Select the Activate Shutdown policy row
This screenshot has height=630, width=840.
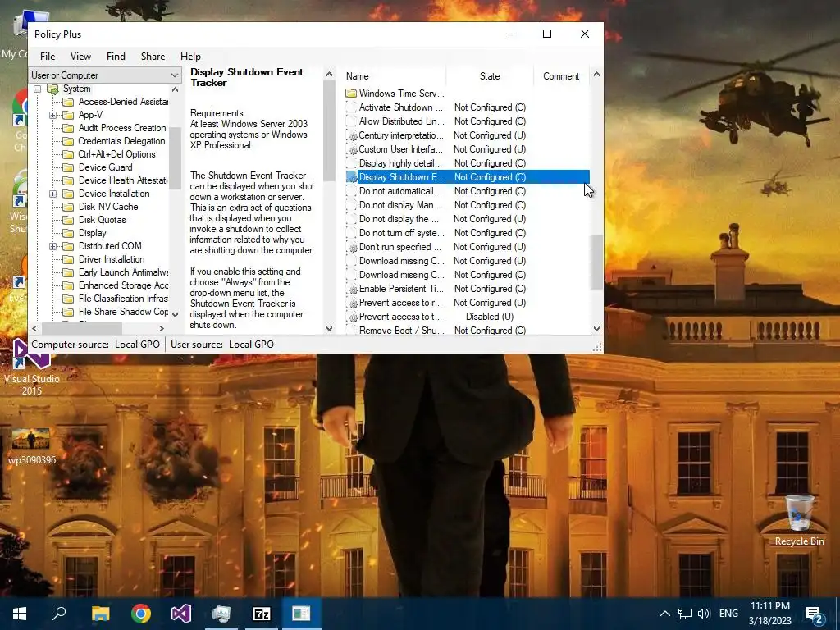467,107
